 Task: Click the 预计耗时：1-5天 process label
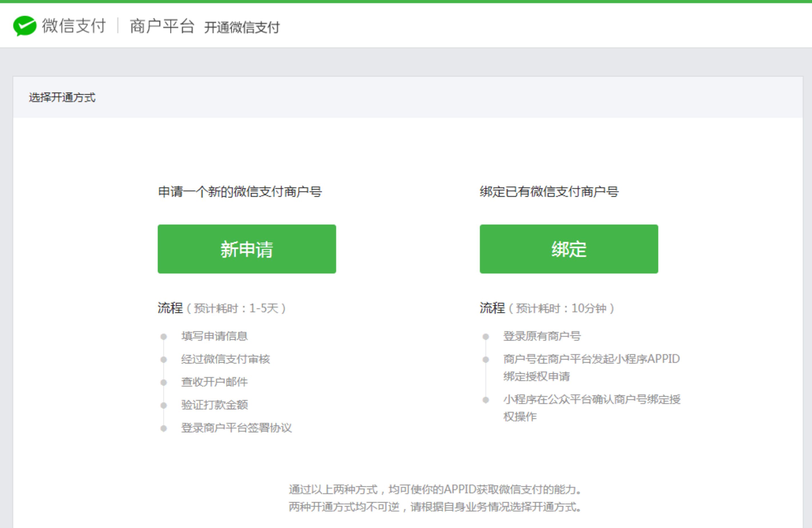(236, 308)
